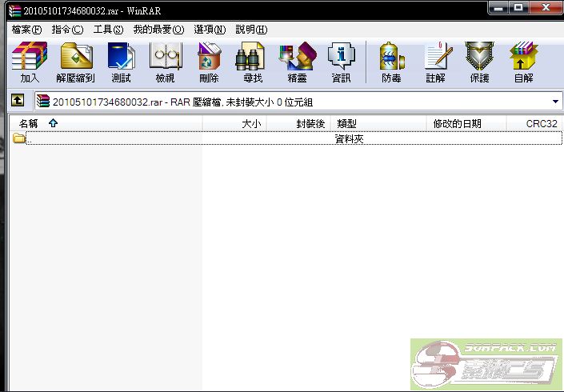The image size is (564, 392).
Task: Open the 檢視 (View) toolbar icon
Action: tap(165, 62)
